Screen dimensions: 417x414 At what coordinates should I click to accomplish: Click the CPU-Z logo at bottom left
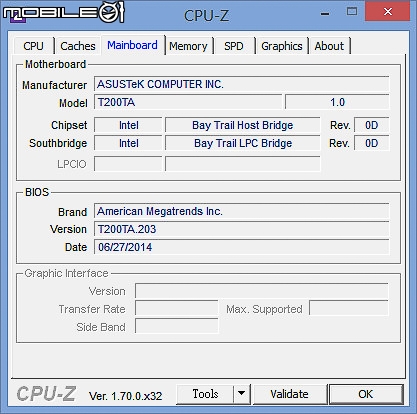[x=46, y=394]
